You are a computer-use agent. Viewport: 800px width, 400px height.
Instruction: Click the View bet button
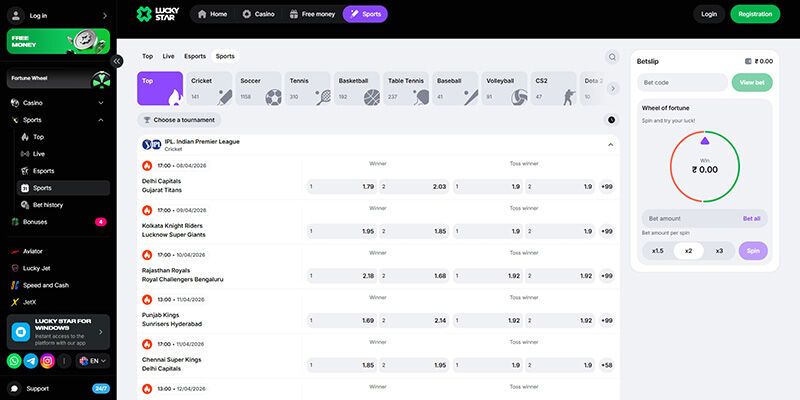(752, 83)
